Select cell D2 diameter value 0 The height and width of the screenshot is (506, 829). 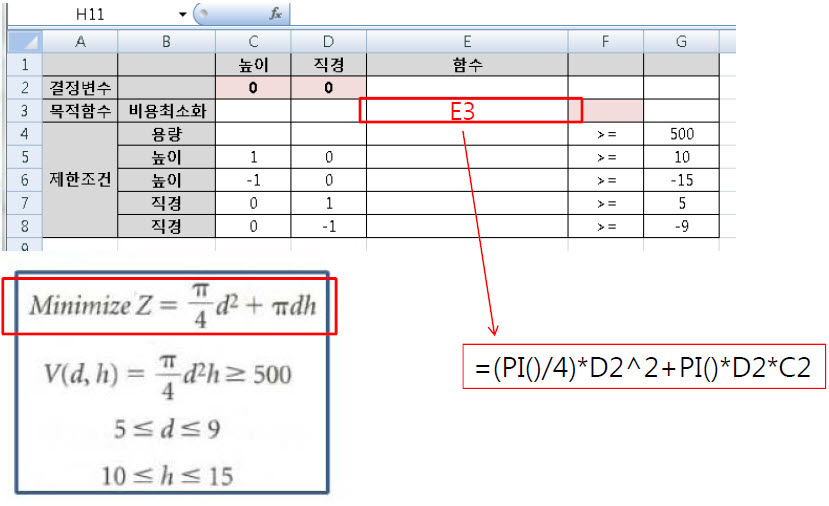coord(328,87)
